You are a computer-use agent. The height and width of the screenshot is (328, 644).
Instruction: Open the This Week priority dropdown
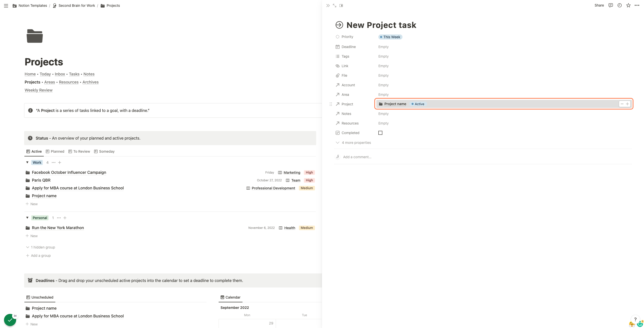coord(390,37)
